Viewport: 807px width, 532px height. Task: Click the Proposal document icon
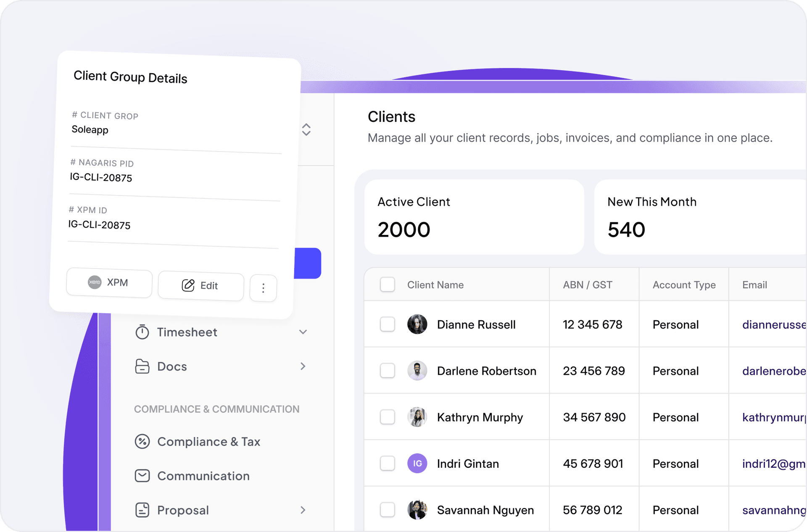pyautogui.click(x=142, y=510)
